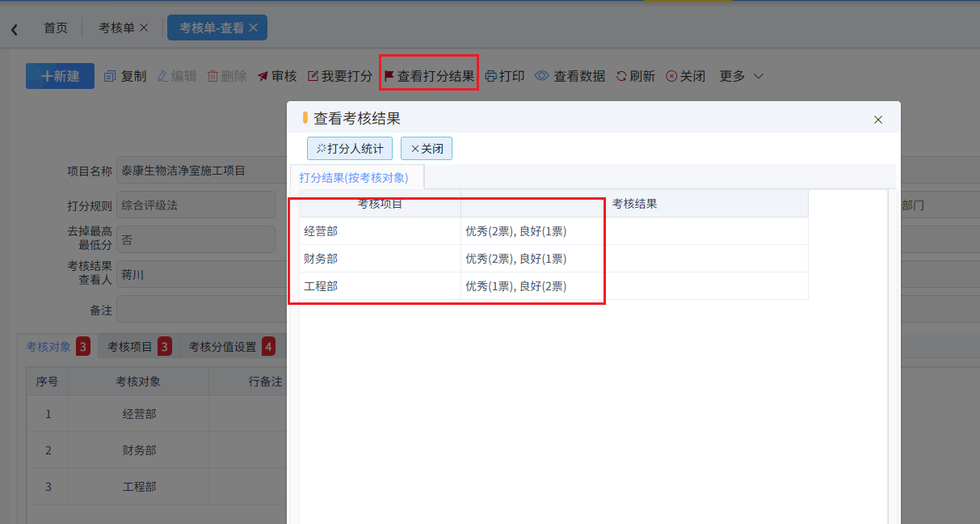Select 工程部 row in the results dialog
This screenshot has height=524, width=980.
click(x=553, y=286)
